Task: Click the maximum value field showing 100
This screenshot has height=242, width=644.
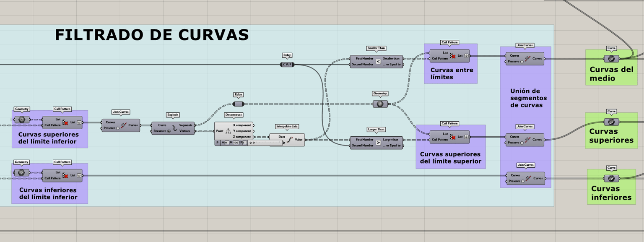Action: [x=236, y=143]
